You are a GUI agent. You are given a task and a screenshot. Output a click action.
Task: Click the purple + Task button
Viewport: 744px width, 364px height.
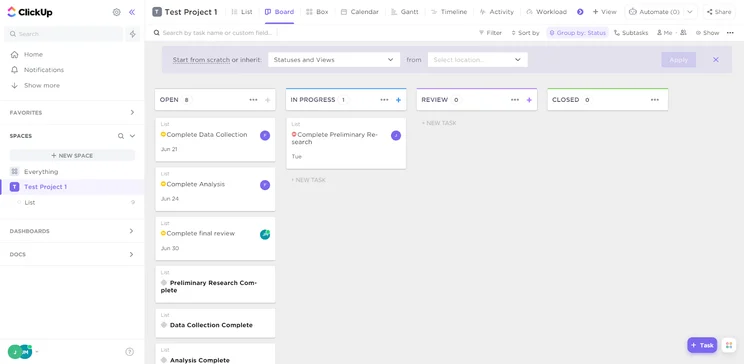click(702, 345)
